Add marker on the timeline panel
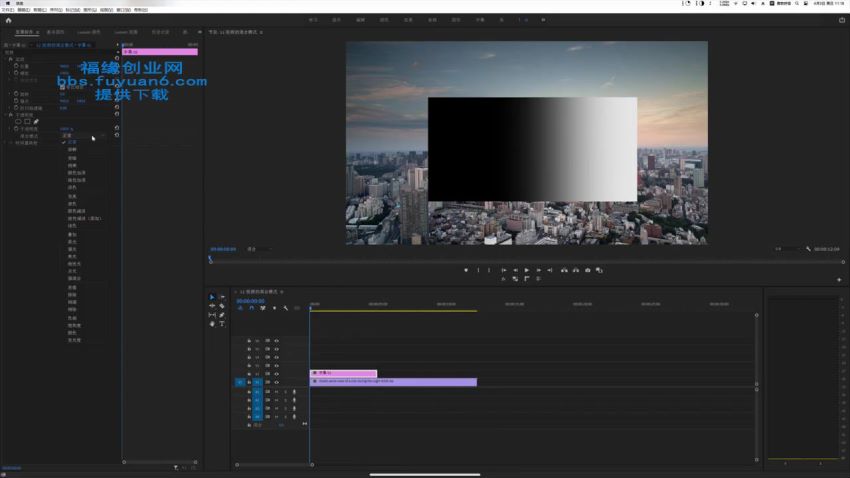 coord(274,308)
